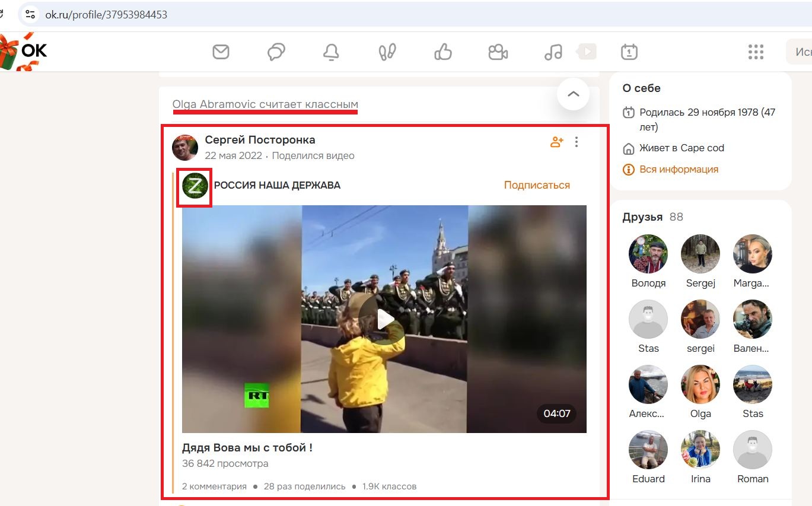812x506 pixels.
Task: Open the video title Дядя Вова мы с тобой
Action: (x=247, y=448)
